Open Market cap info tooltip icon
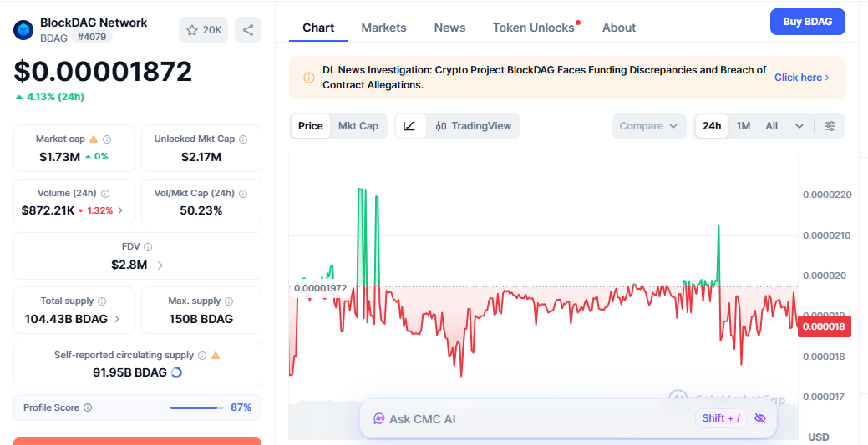The width and height of the screenshot is (868, 445). coord(108,139)
